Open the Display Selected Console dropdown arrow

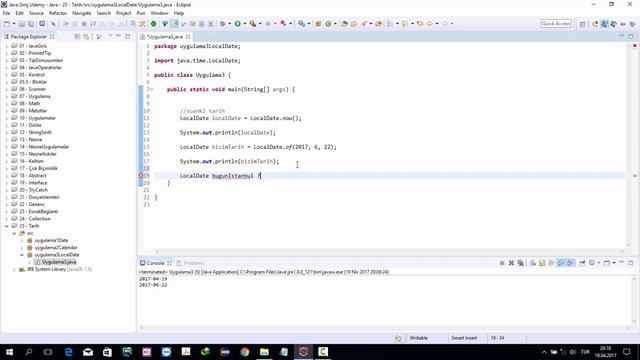click(x=599, y=263)
